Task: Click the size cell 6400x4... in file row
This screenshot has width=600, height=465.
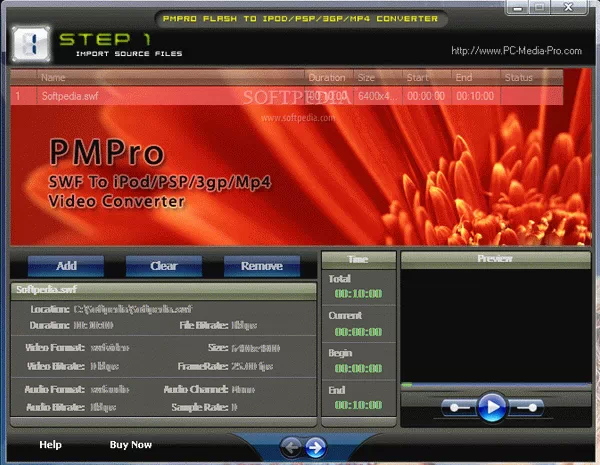Action: [x=378, y=96]
